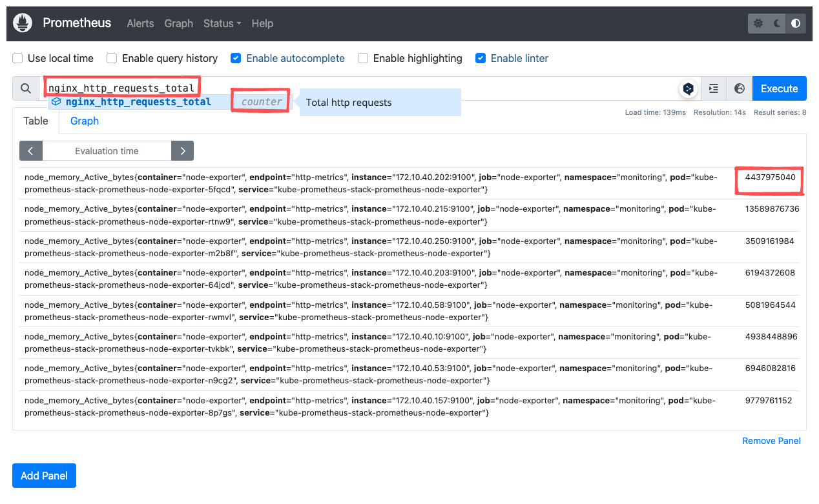
Task: Click the magnifier icon beside the query
Action: click(x=25, y=88)
